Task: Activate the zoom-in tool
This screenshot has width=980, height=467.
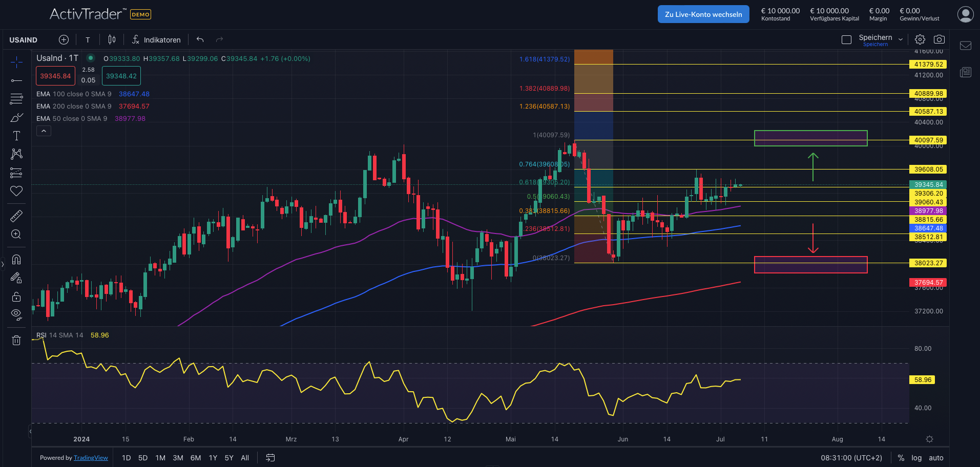Action: coord(16,234)
